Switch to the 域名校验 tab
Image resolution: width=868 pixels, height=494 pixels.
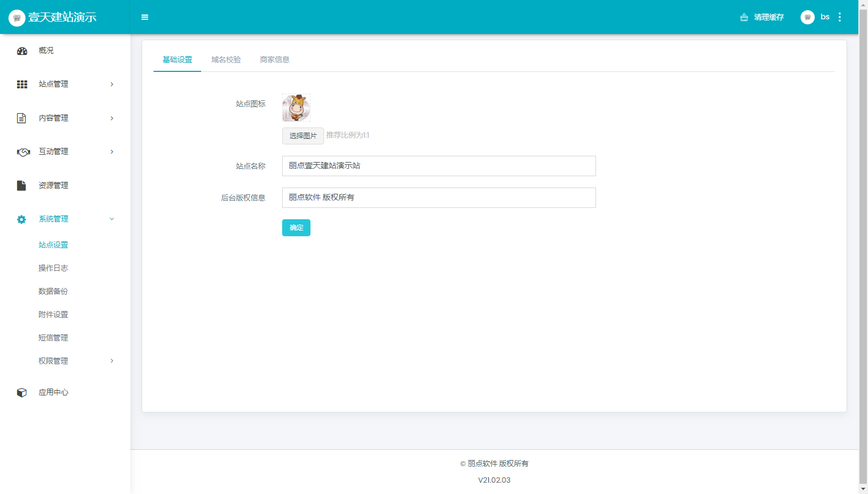click(226, 59)
